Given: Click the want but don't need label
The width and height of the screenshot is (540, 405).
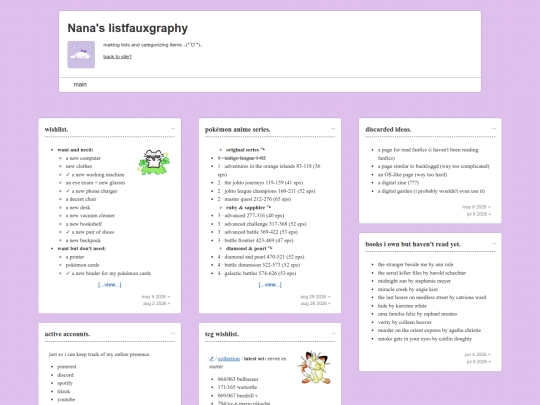Looking at the screenshot, I should point(82,248).
